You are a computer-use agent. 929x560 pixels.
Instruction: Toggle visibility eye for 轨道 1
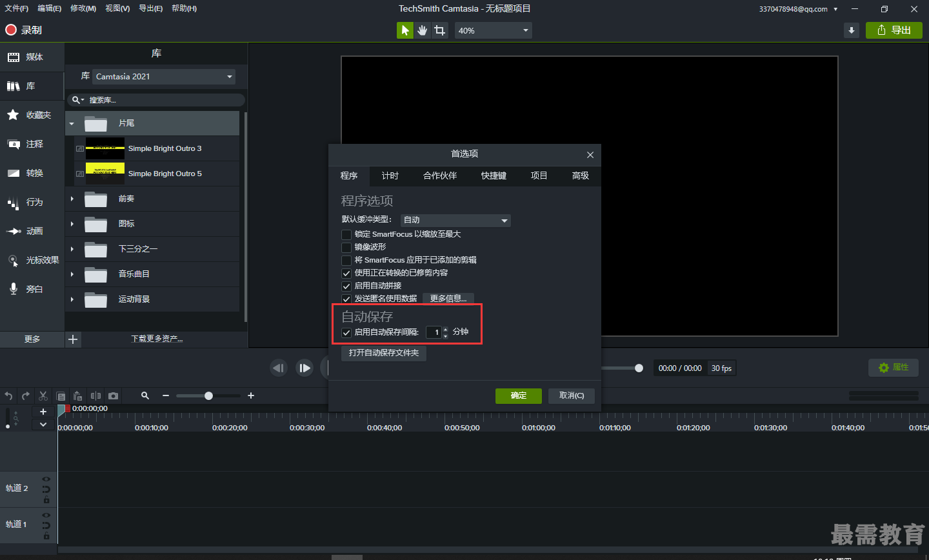46,515
